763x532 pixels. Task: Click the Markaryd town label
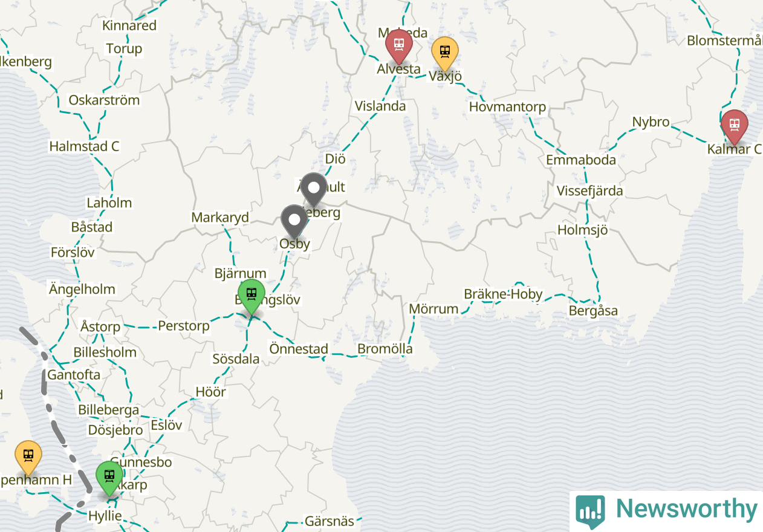pos(220,217)
